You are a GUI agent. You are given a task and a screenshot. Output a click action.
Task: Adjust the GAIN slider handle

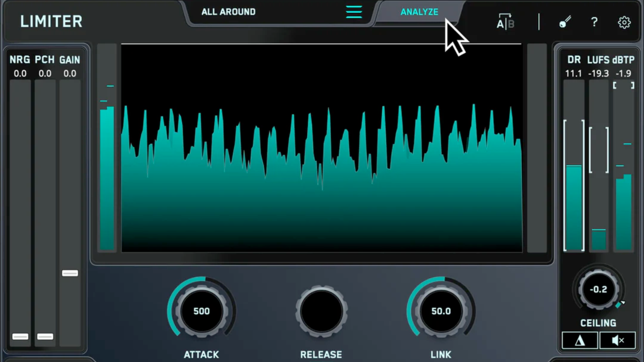(x=70, y=273)
